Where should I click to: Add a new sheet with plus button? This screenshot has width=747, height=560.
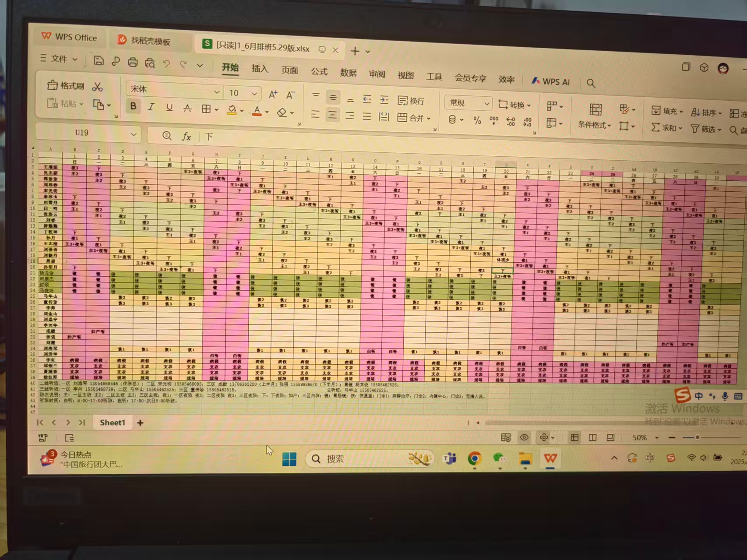140,423
